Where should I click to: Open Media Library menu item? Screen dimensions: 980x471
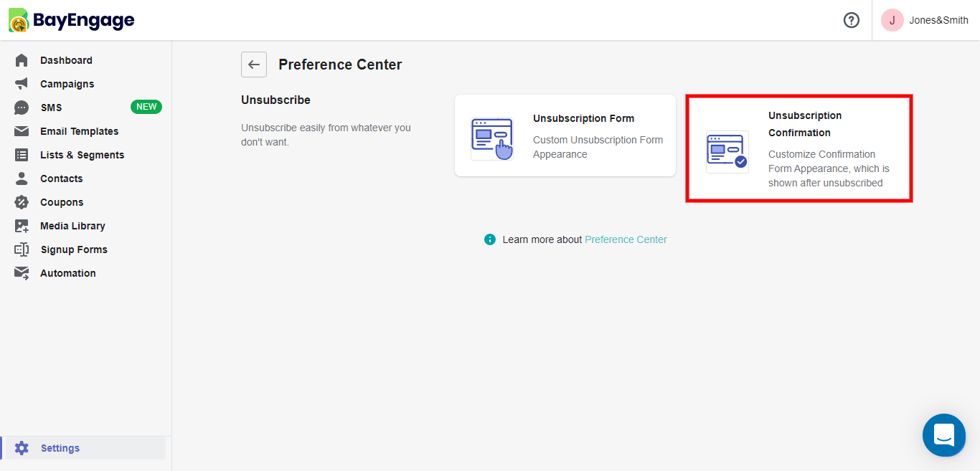(72, 226)
